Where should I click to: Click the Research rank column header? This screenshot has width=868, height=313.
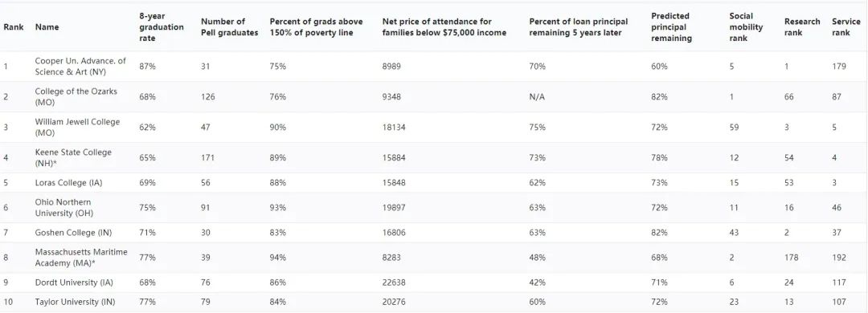click(x=802, y=27)
